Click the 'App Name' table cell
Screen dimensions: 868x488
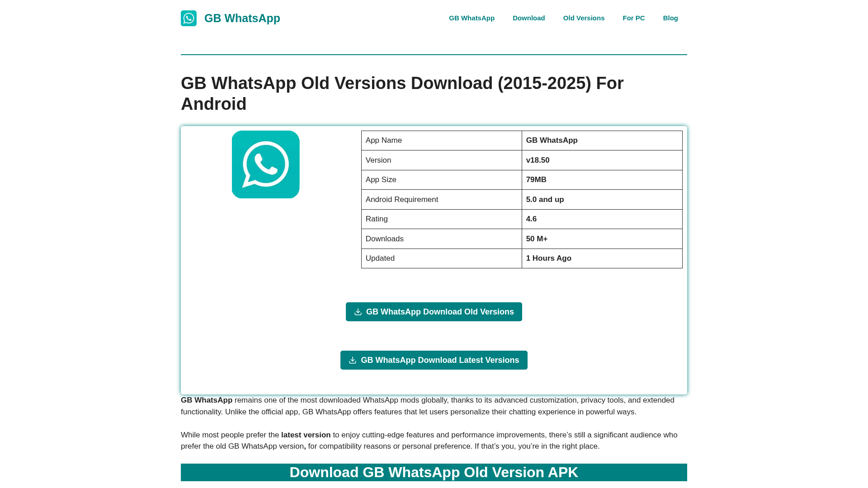(x=442, y=141)
